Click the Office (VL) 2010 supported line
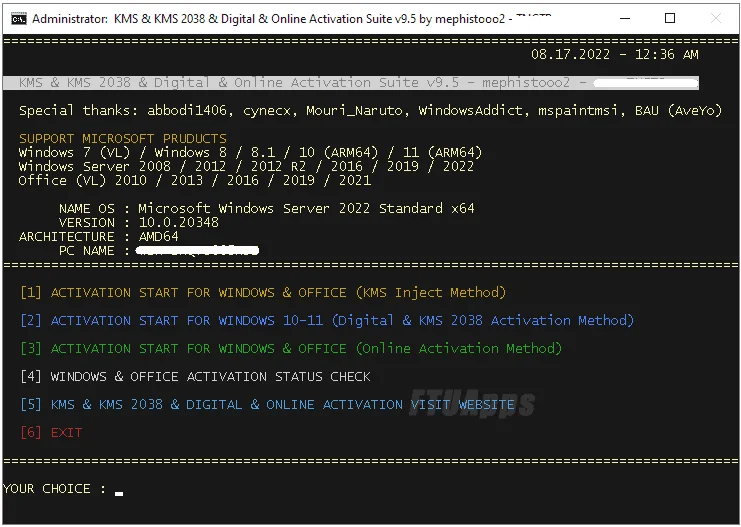 pyautogui.click(x=195, y=181)
